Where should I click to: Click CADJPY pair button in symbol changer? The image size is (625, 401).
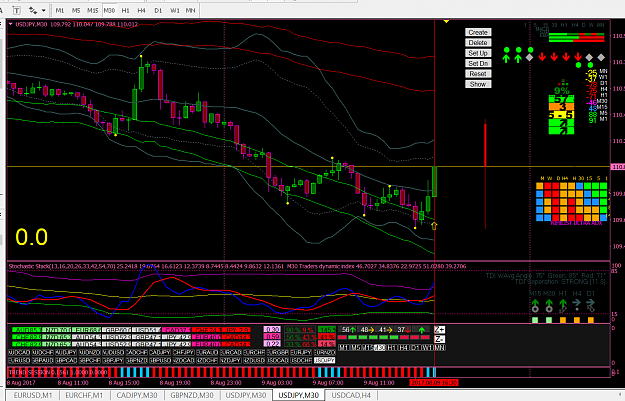coord(160,352)
